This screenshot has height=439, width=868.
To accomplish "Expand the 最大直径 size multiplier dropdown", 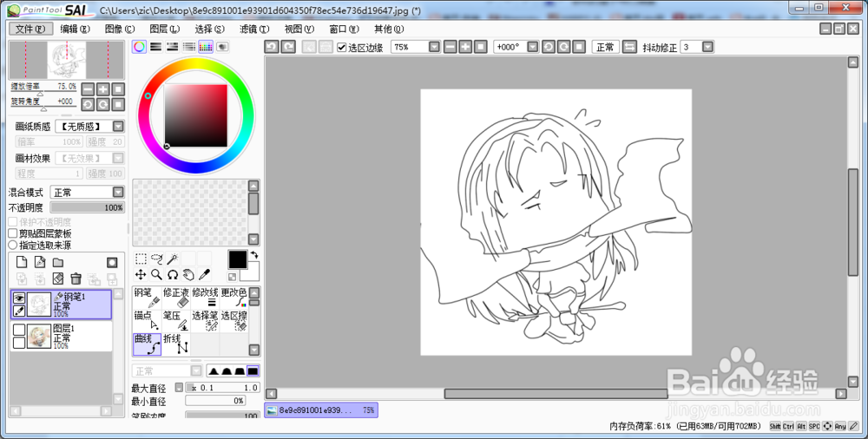I will click(179, 388).
